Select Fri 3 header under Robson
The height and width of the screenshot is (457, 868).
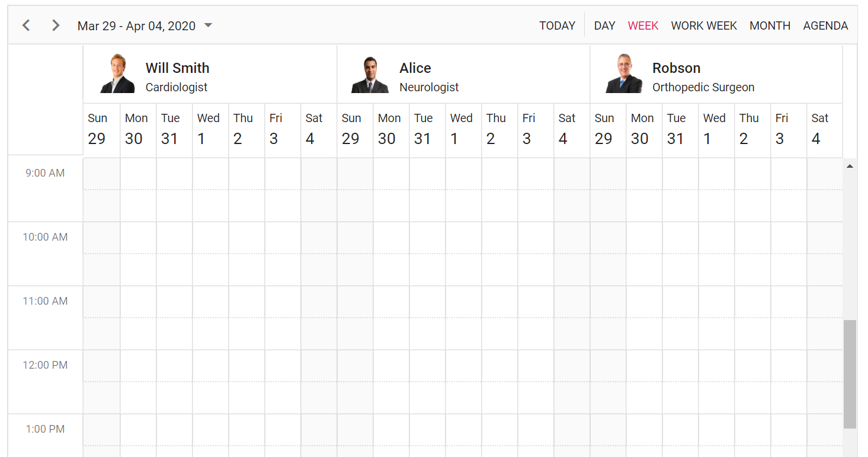[789, 129]
